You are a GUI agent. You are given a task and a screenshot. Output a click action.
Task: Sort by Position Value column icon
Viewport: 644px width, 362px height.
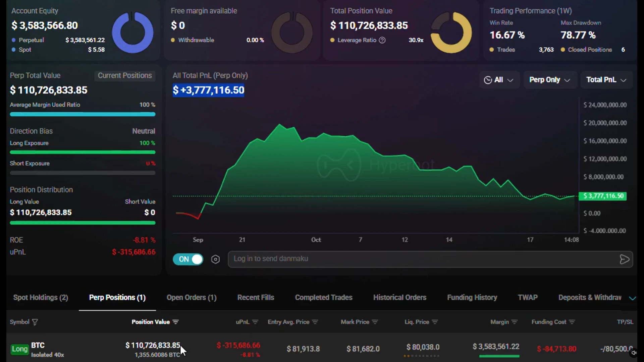[x=175, y=322]
